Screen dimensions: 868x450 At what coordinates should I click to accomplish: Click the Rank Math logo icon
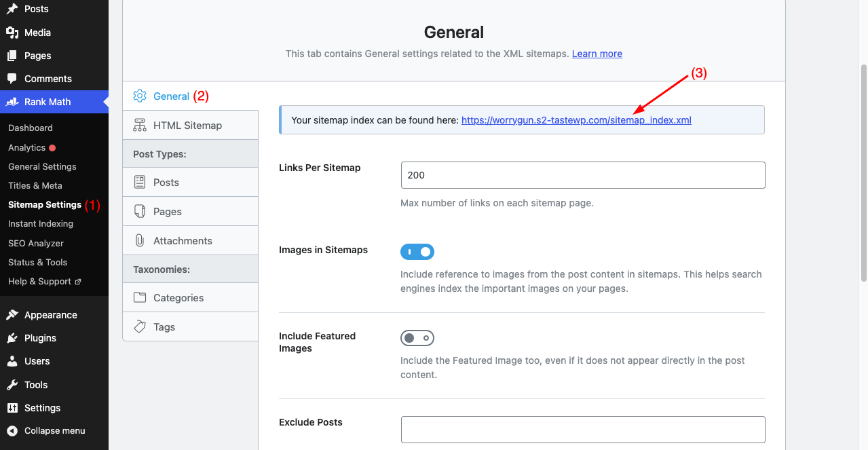(x=12, y=102)
